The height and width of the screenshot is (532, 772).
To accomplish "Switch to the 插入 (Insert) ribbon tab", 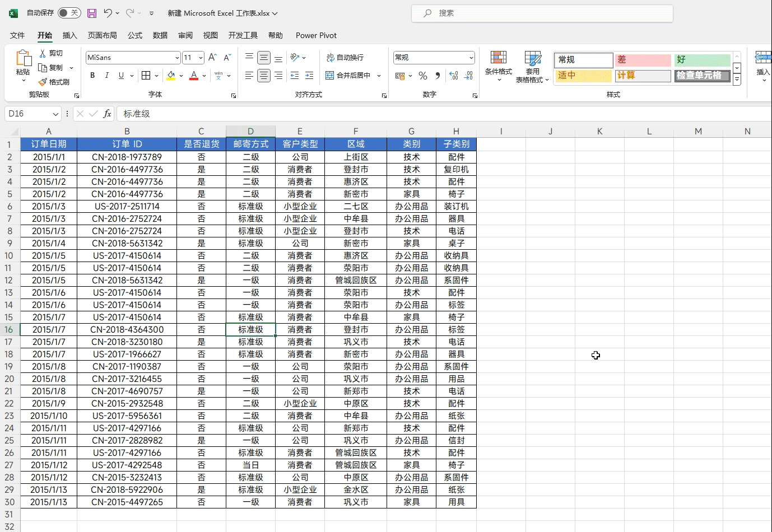I will click(69, 35).
